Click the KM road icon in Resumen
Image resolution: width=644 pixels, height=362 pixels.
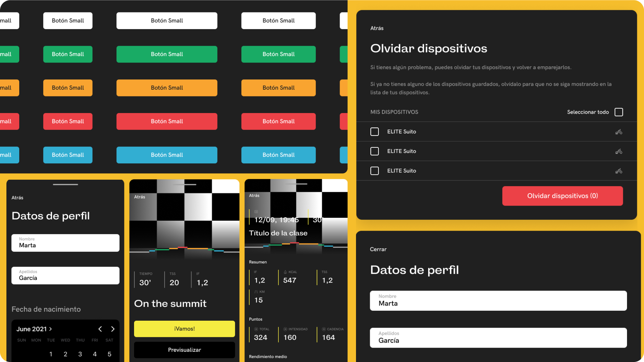pyautogui.click(x=256, y=292)
